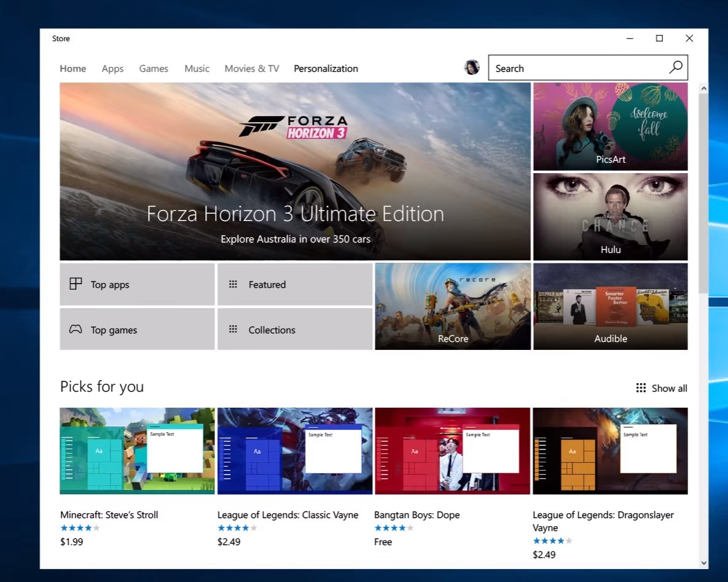Click the Top apps tile icon

point(76,284)
